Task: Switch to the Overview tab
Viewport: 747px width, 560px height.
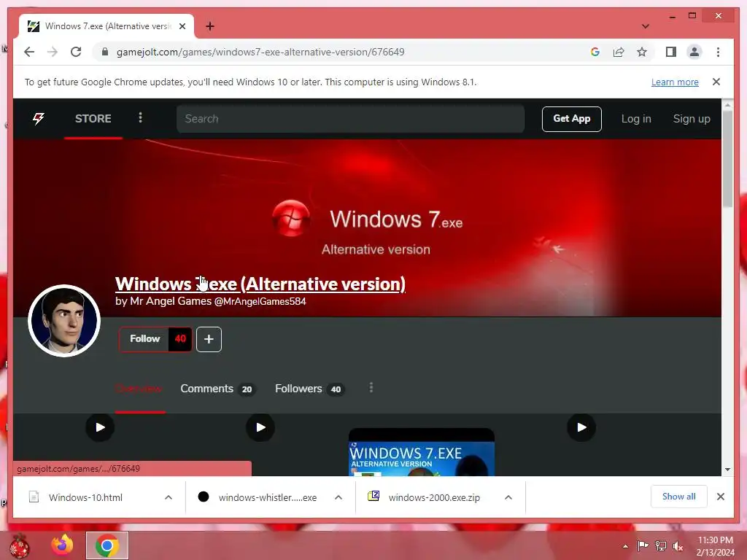Action: coord(139,389)
